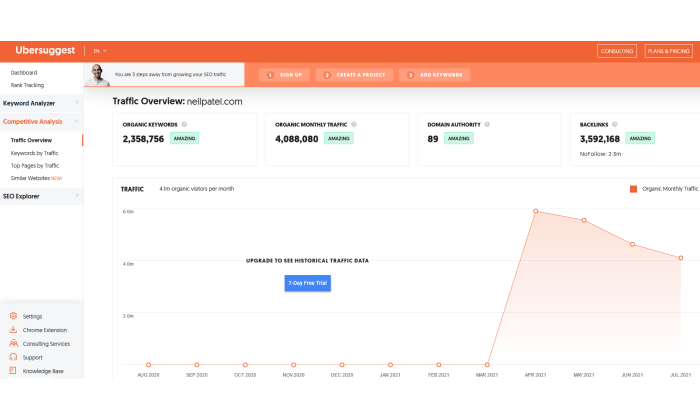The image size is (700, 420).
Task: Click the Consulting Services people icon
Action: [x=13, y=343]
